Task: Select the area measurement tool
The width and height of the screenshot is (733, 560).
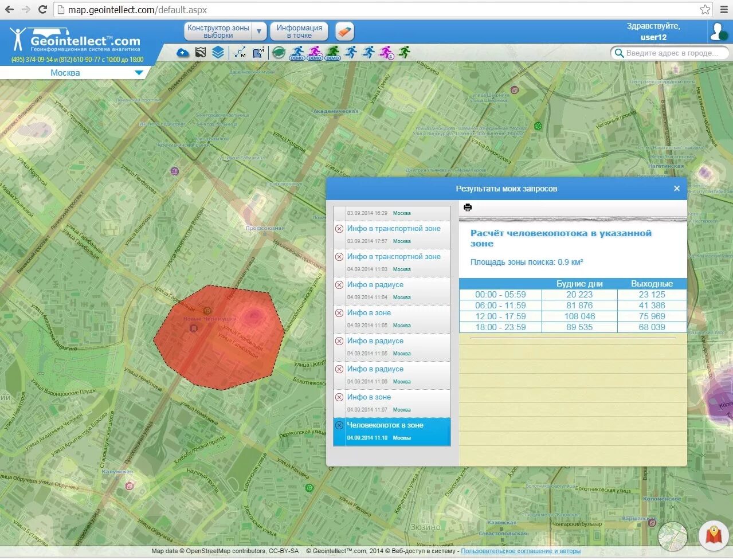Action: [x=258, y=53]
